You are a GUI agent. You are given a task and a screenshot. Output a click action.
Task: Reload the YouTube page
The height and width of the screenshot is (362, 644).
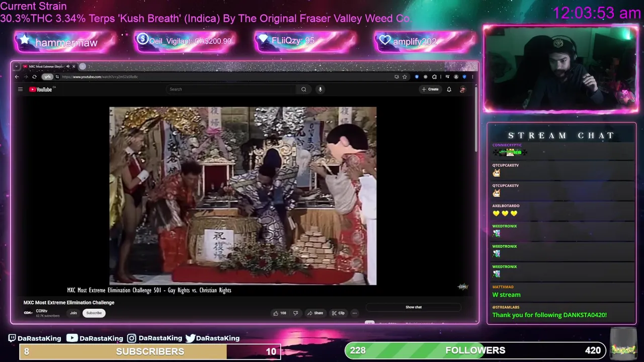pos(34,77)
